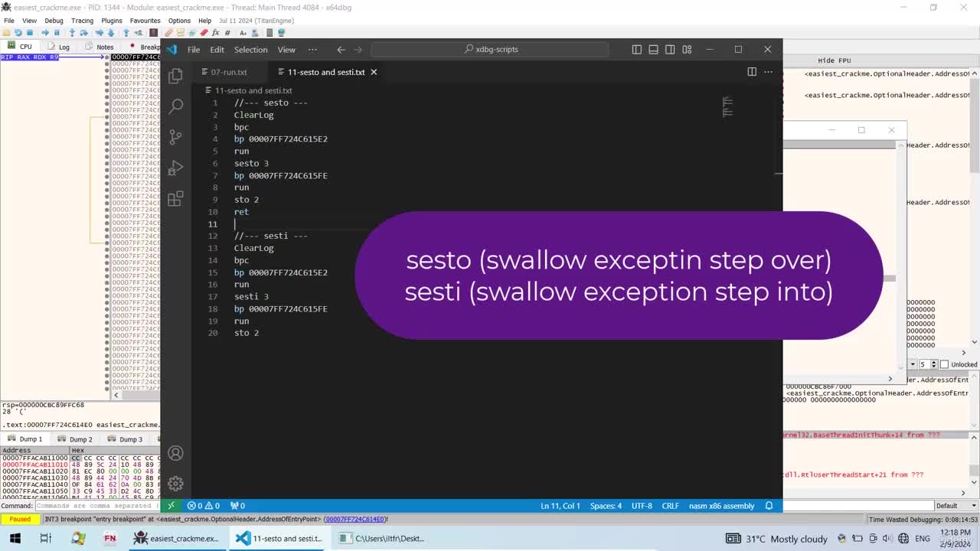980x551 pixels.
Task: Open Run and Debug view in VS Code
Action: pos(175,168)
